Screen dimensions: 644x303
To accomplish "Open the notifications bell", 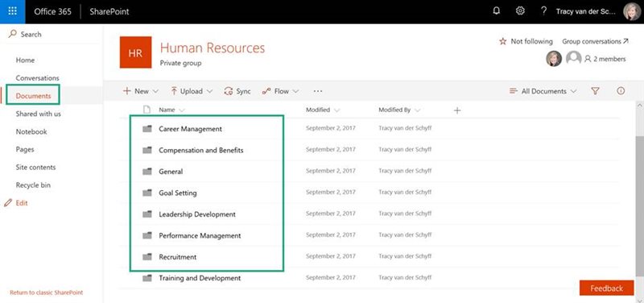I will [497, 11].
